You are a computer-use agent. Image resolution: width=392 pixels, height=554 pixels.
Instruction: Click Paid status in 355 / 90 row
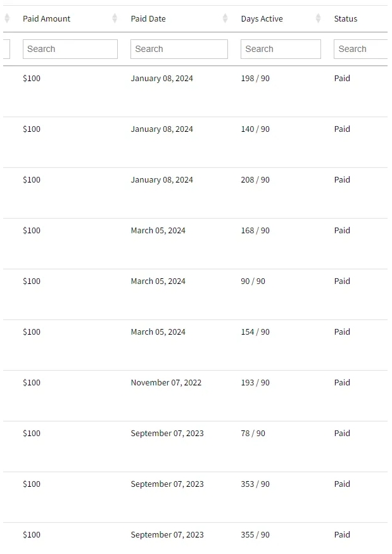pos(342,534)
